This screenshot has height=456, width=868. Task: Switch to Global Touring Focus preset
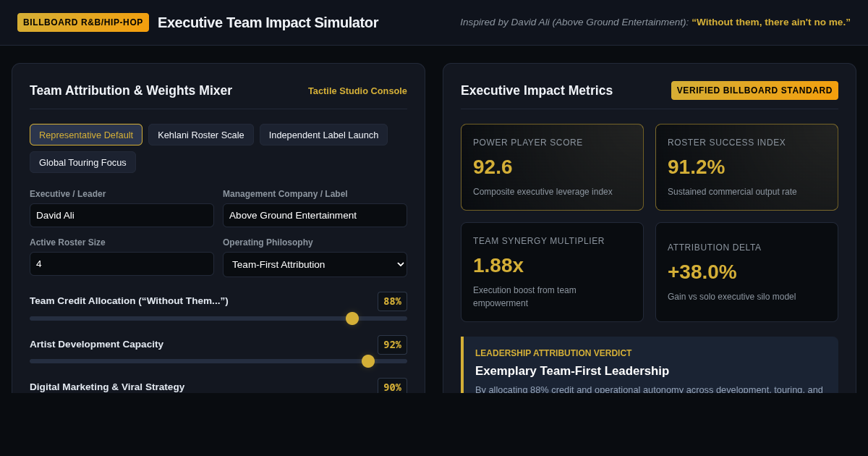[82, 162]
